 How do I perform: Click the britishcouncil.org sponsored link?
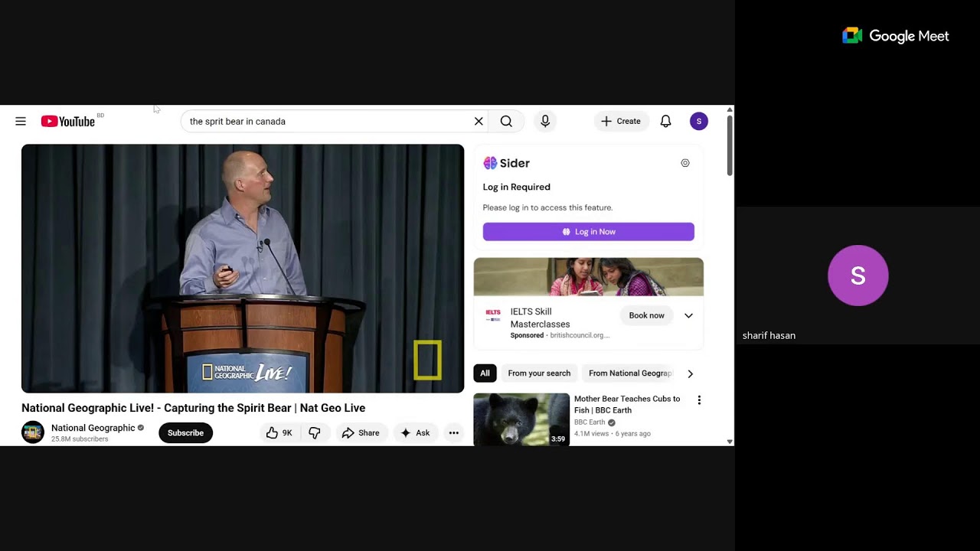(580, 335)
